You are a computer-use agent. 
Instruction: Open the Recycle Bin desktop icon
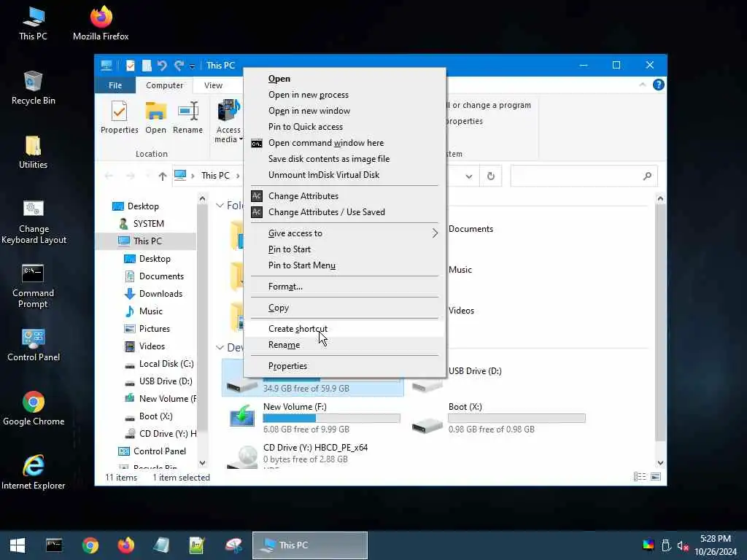tap(33, 87)
